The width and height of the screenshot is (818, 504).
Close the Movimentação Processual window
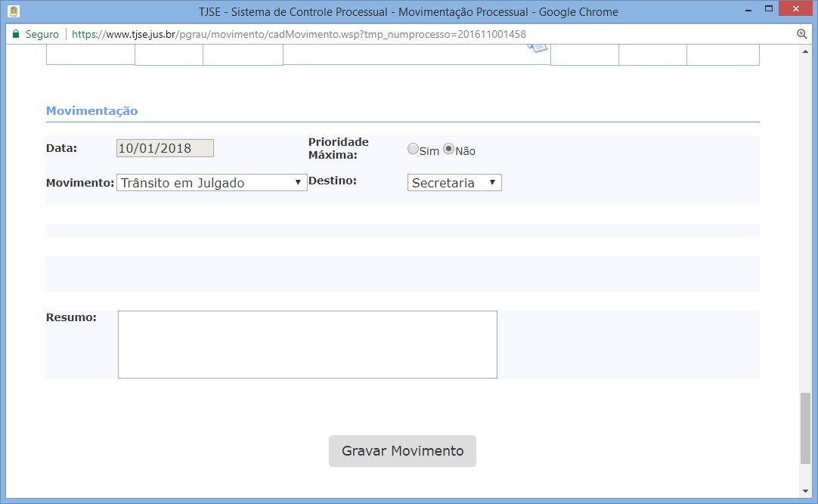tap(798, 11)
